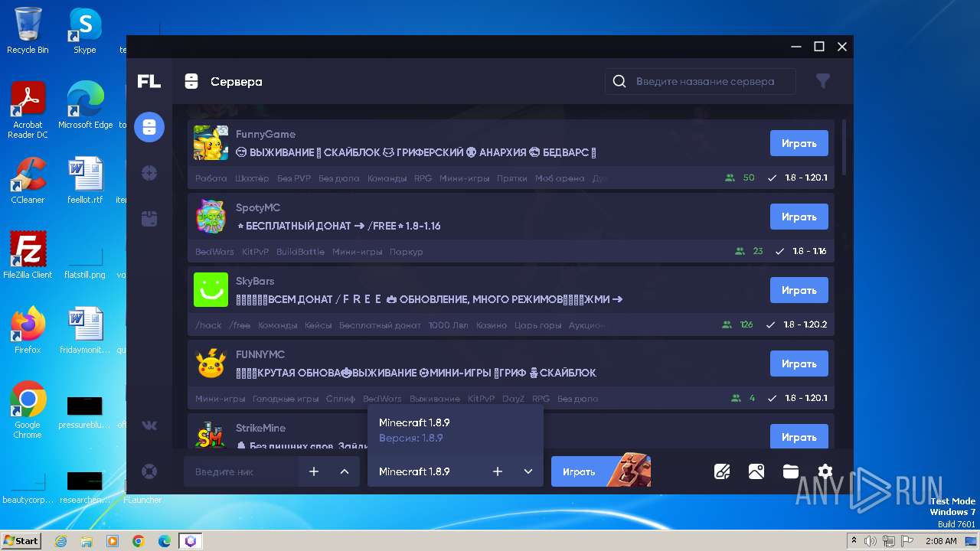Click the FunnyGame server name
Screen dimensions: 980x551
(x=266, y=134)
